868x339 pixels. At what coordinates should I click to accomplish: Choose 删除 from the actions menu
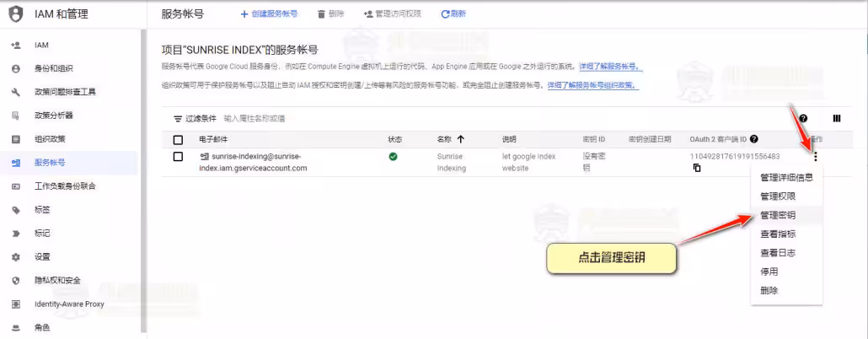coord(786,290)
